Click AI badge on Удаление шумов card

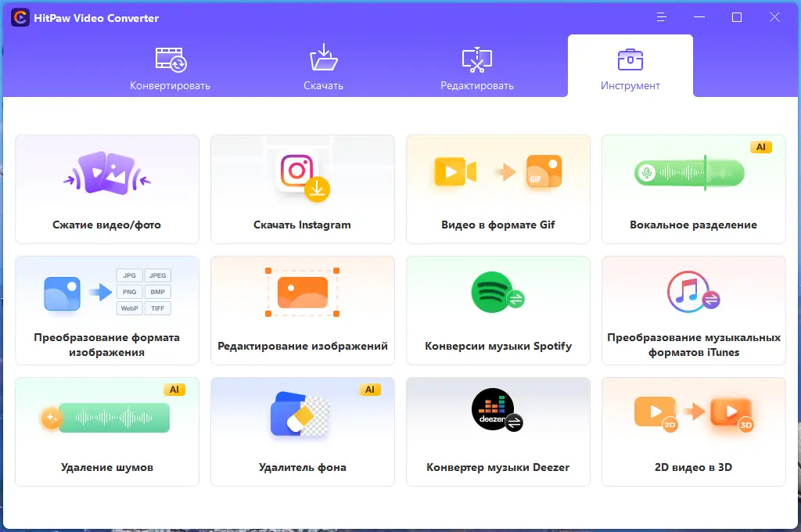click(x=174, y=390)
